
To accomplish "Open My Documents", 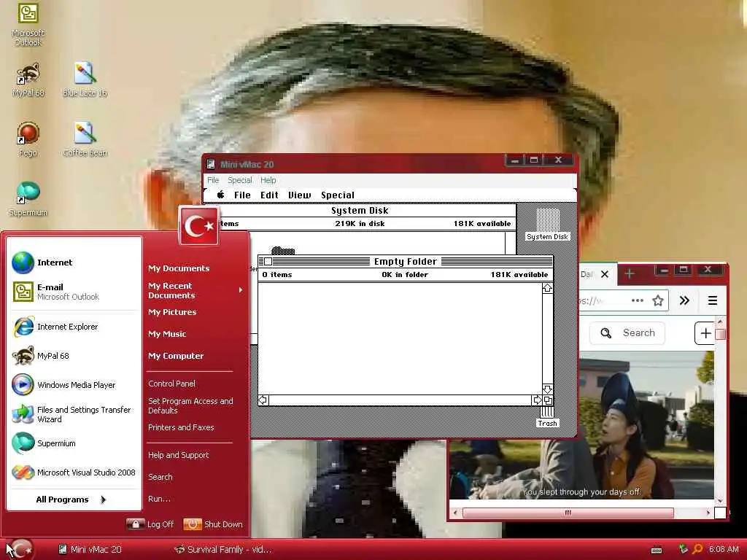I will point(179,268).
